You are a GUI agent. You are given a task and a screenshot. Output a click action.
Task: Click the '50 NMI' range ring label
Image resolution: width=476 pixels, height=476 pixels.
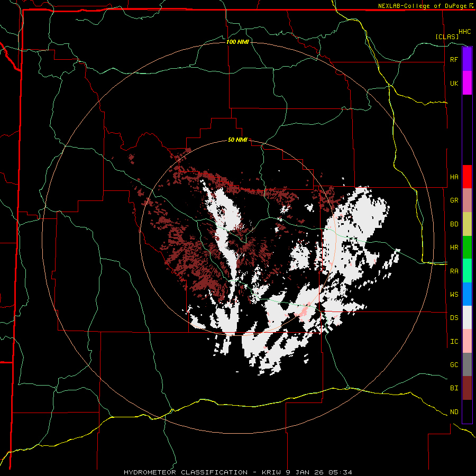point(237,140)
